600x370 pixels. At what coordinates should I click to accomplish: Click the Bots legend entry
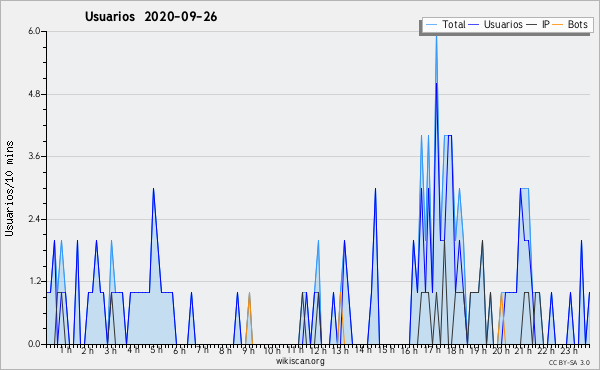(570, 24)
